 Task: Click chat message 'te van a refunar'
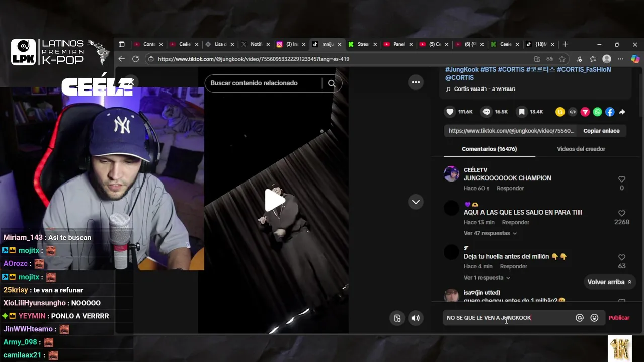pyautogui.click(x=58, y=290)
